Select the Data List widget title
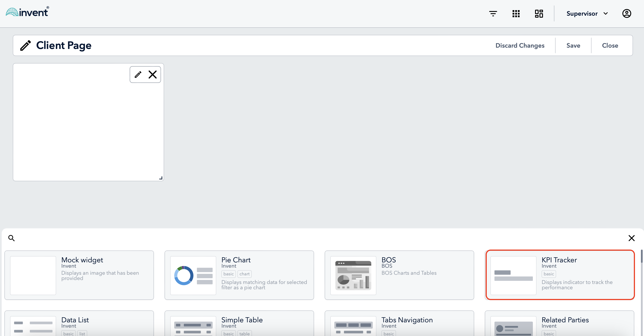This screenshot has height=336, width=644. pos(75,320)
